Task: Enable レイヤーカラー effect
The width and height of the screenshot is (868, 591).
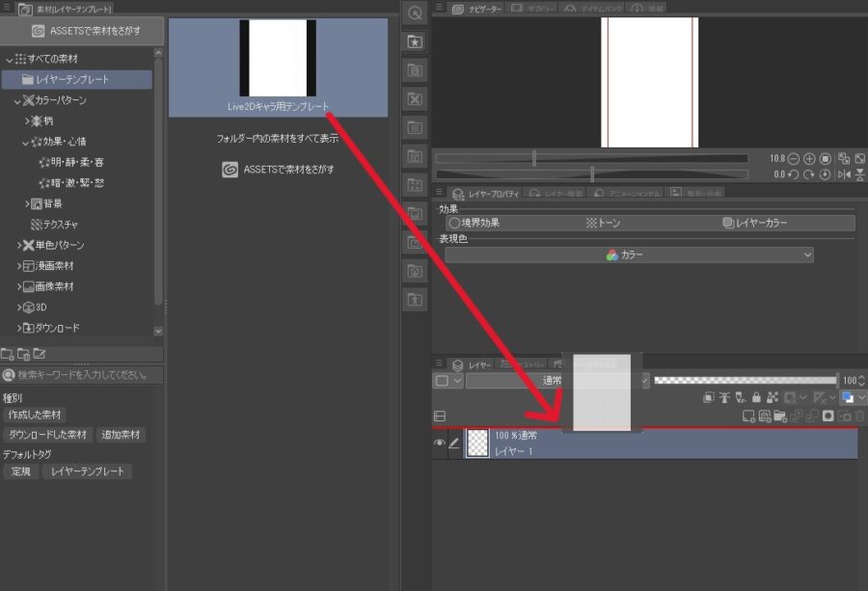Action: point(755,223)
